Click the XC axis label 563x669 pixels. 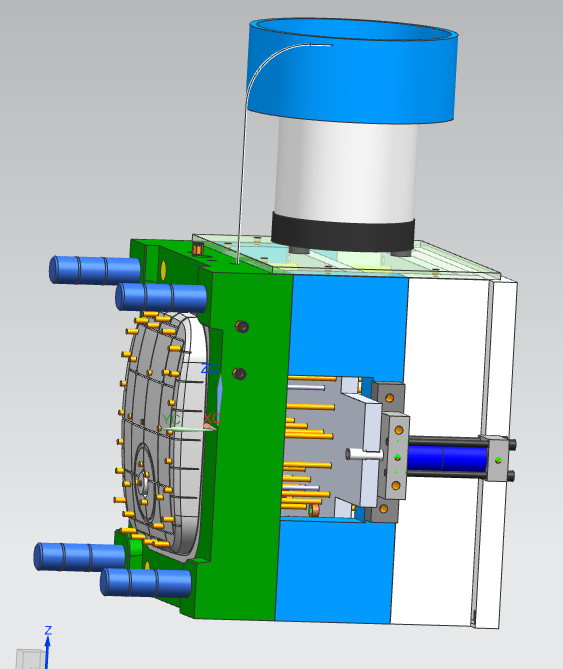click(x=212, y=418)
